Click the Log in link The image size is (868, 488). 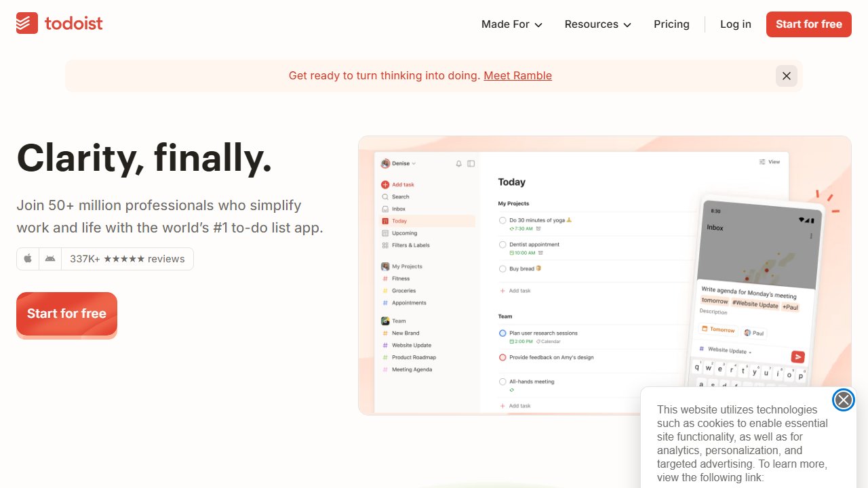736,24
